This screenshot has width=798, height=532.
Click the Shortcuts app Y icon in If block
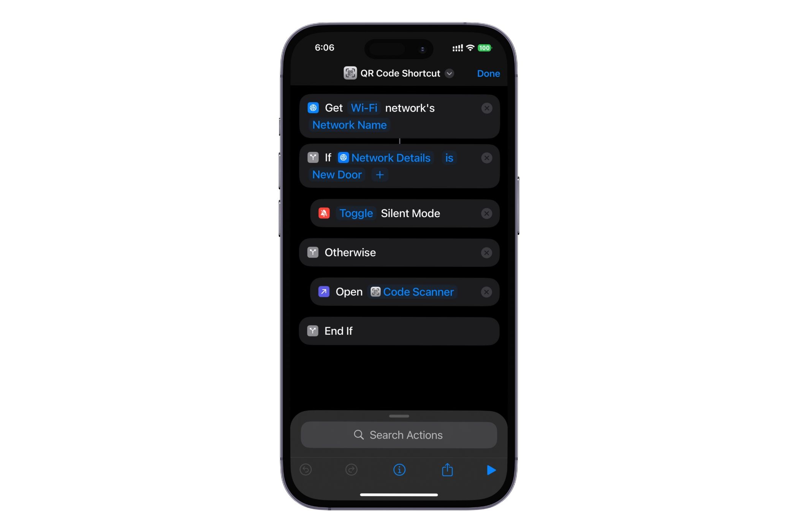(312, 157)
